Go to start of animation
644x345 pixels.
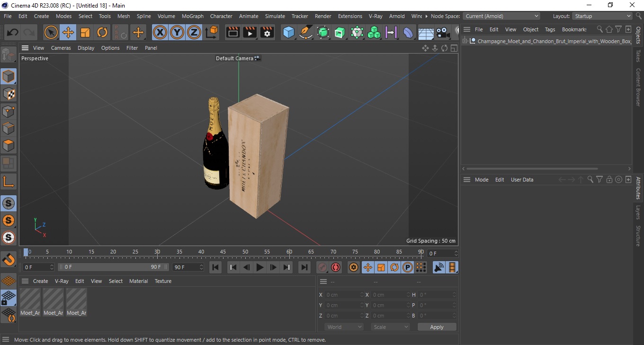coord(215,267)
